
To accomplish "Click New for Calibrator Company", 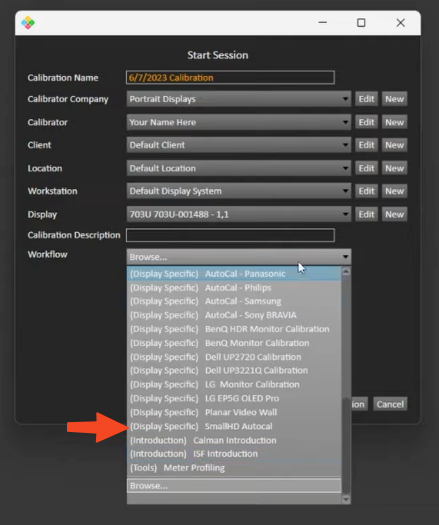I will coord(394,99).
